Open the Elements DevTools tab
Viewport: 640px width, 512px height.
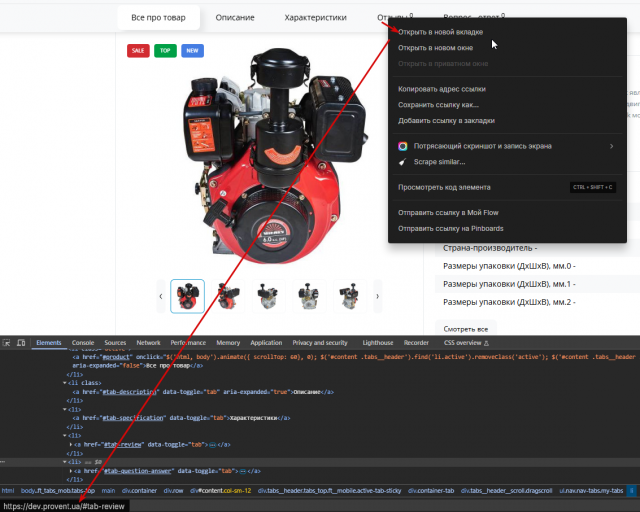pyautogui.click(x=49, y=343)
